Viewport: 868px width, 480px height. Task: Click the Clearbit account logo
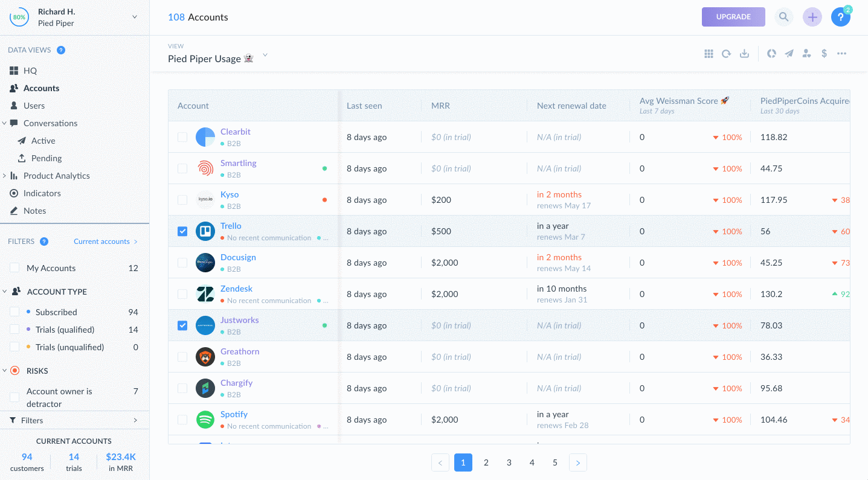point(205,137)
